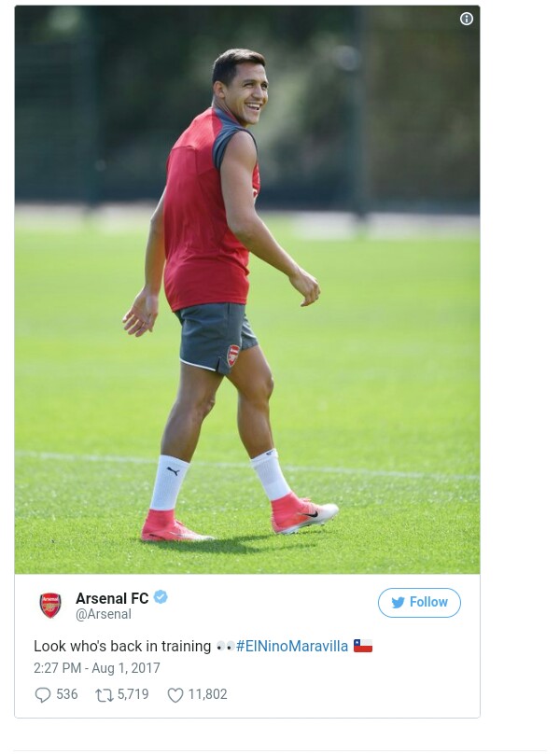This screenshot has height=754, width=560.
Task: Open the #ElNinoMaravilla hashtag link
Action: tap(292, 646)
